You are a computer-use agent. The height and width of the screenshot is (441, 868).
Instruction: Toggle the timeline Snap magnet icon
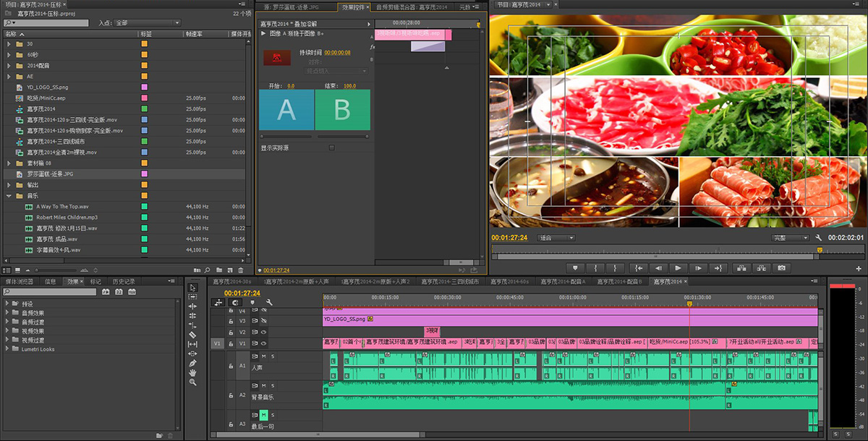click(x=236, y=302)
